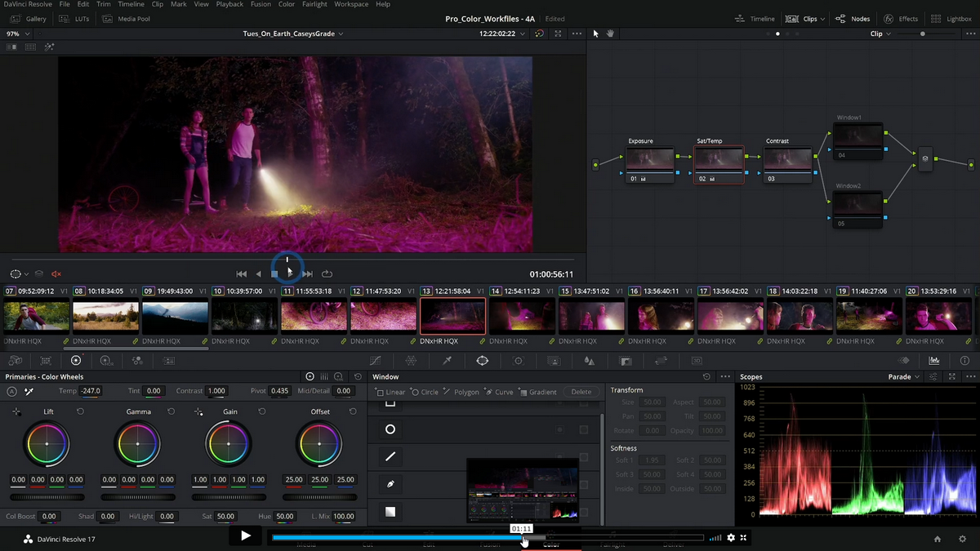Image resolution: width=980 pixels, height=551 pixels.
Task: Open the LUTs browser
Action: [75, 19]
